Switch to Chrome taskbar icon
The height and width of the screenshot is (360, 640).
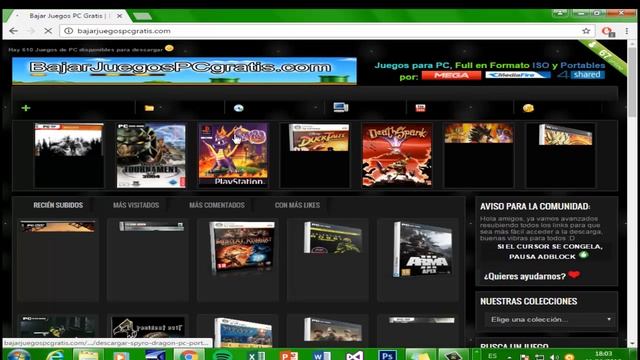tap(189, 355)
